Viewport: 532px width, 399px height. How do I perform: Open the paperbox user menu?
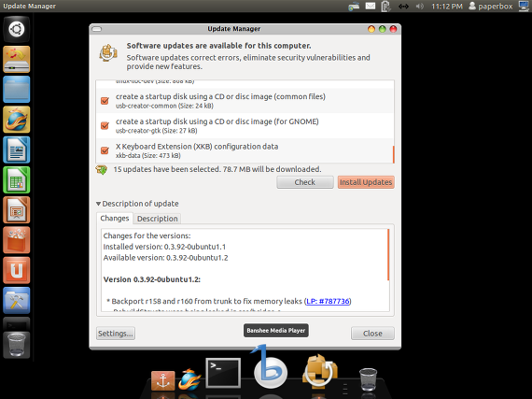tap(491, 7)
